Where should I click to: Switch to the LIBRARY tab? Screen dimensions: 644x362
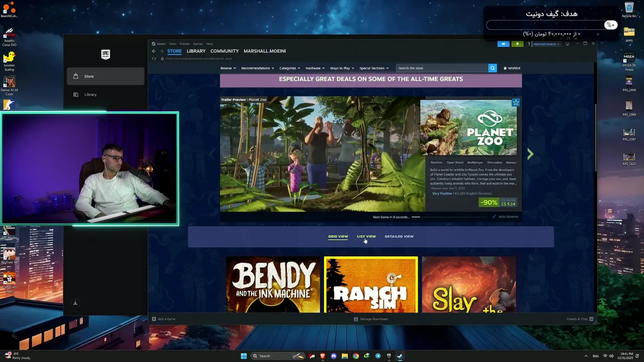pyautogui.click(x=196, y=51)
